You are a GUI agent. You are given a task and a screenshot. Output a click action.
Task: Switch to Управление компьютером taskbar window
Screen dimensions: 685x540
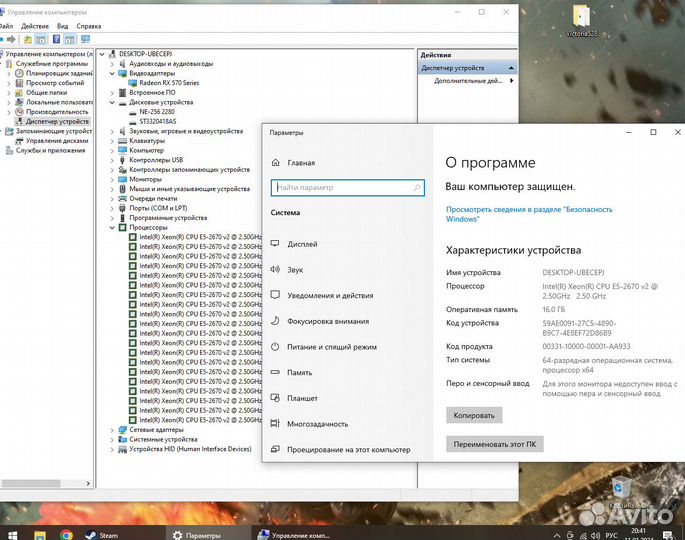pyautogui.click(x=295, y=535)
